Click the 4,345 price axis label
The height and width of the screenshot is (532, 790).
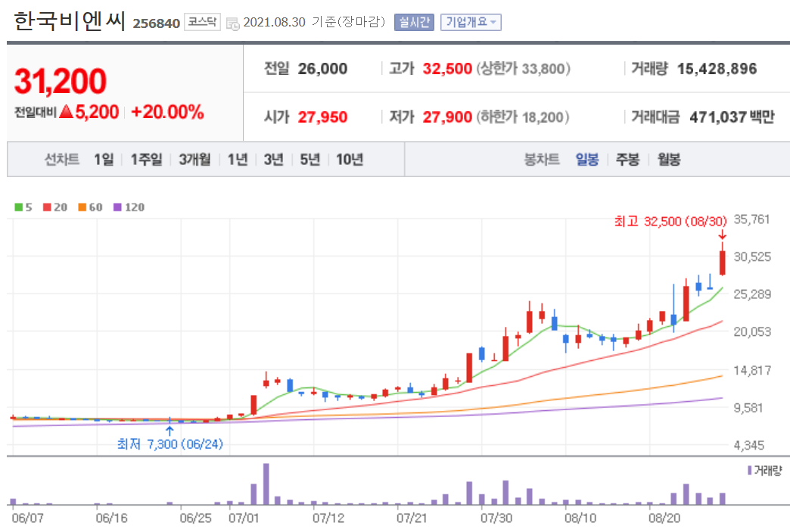[748, 445]
